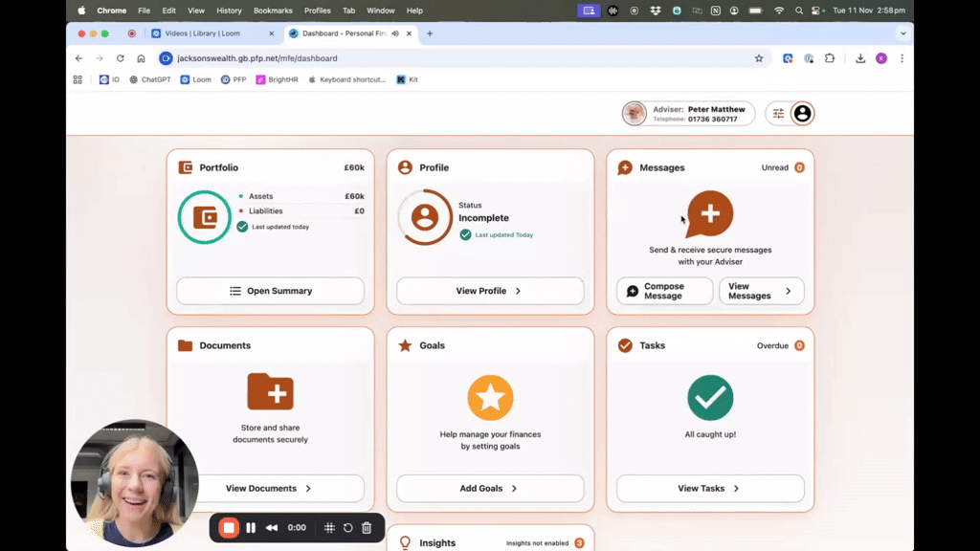Image resolution: width=980 pixels, height=551 pixels.
Task: Rewind the Loom recording
Action: (272, 528)
